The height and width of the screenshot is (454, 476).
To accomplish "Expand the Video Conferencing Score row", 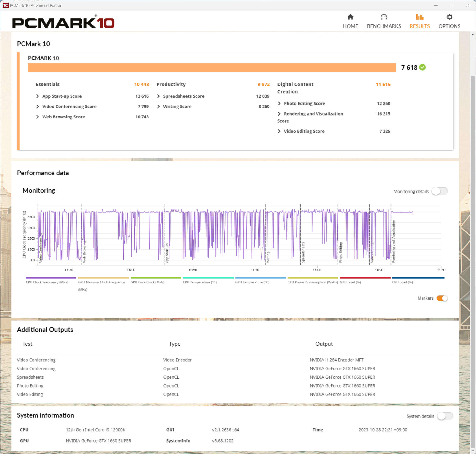I will click(38, 107).
